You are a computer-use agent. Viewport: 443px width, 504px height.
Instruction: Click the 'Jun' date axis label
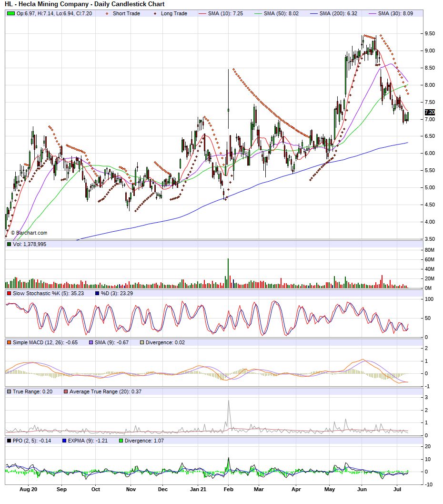[362, 490]
